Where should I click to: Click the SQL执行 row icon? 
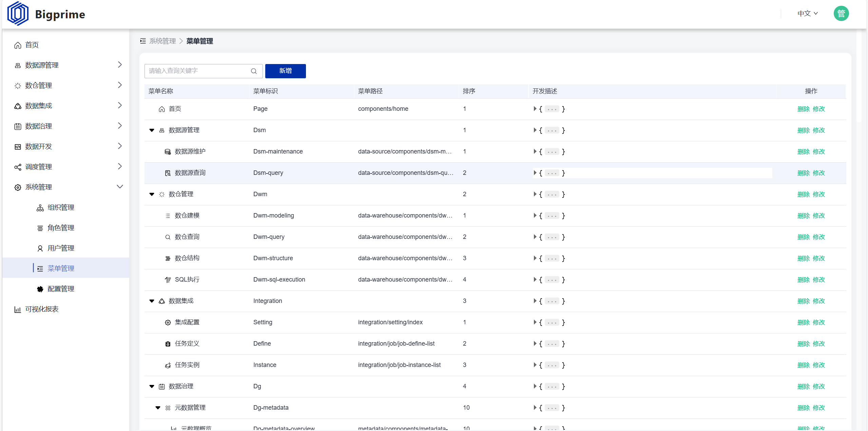click(x=168, y=280)
